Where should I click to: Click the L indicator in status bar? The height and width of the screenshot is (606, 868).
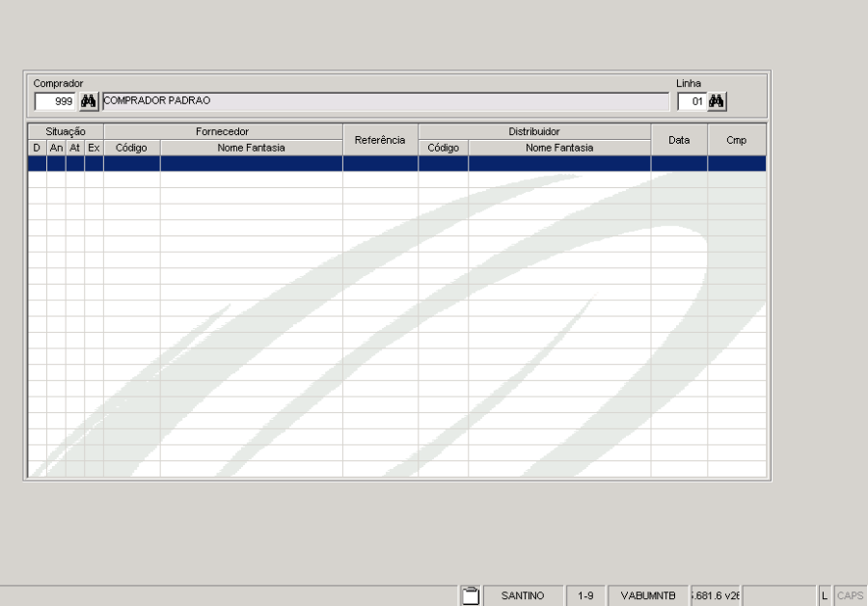click(825, 595)
